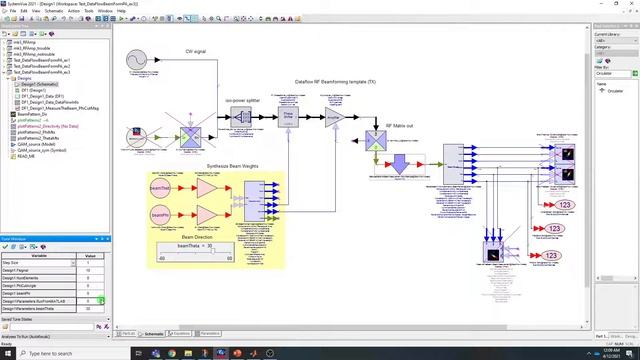
Task: Select the beamPhi constant source circle
Action: click(x=160, y=215)
